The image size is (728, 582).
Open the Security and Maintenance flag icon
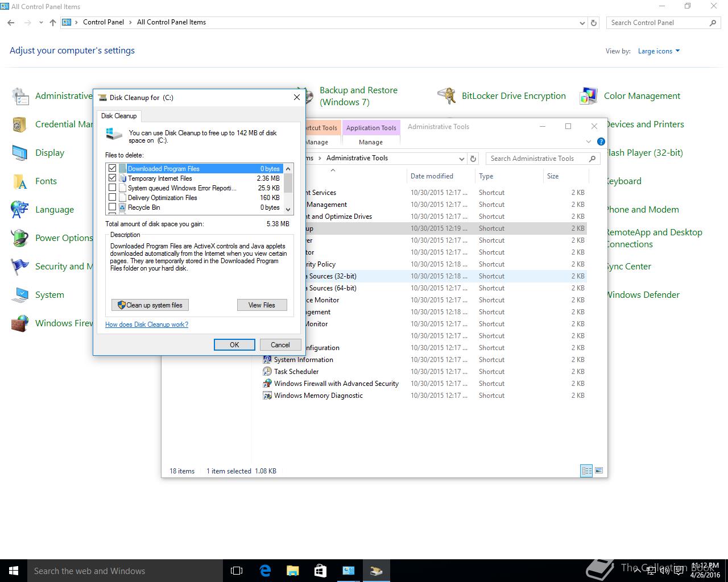click(20, 267)
